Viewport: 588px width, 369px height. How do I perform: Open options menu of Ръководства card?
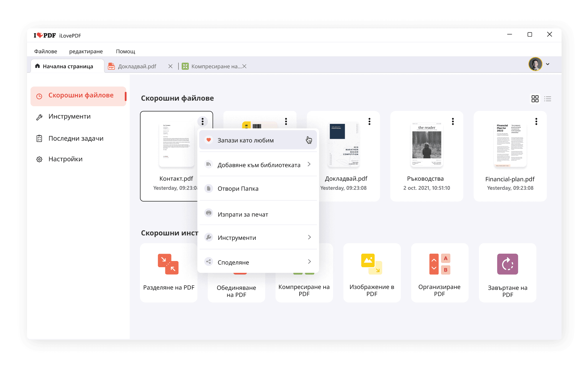point(453,122)
